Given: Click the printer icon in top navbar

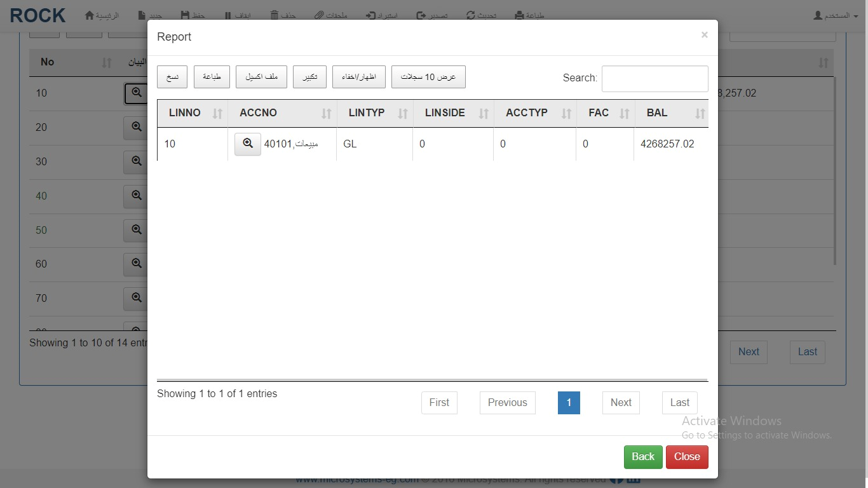Looking at the screenshot, I should [x=519, y=15].
